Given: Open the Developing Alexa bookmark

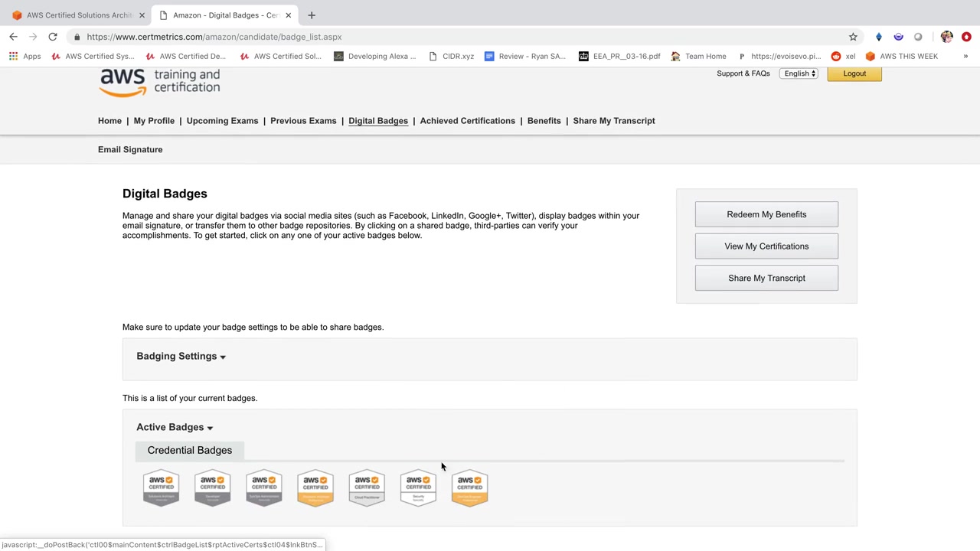Looking at the screenshot, I should [375, 56].
